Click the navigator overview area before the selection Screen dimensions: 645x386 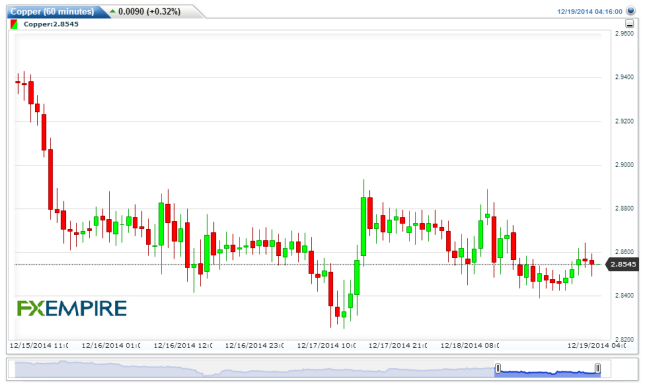pos(254,369)
